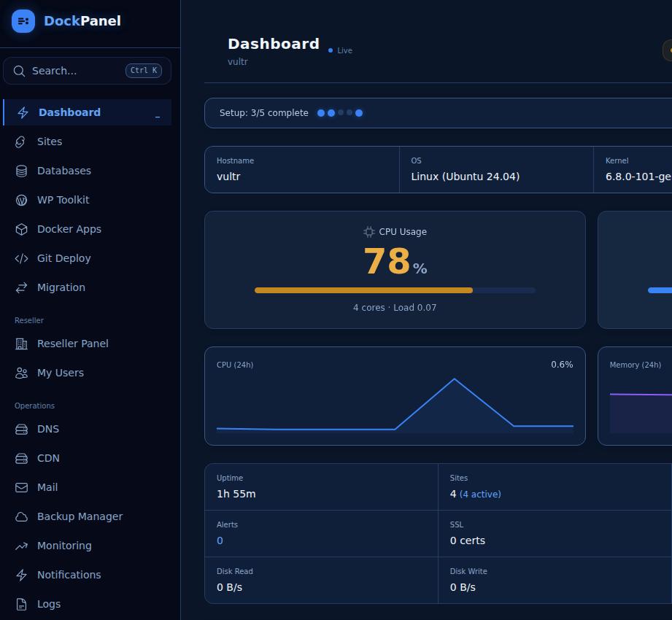This screenshot has height=620, width=672.
Task: Click the Uptime 1h 55m value
Action: [x=236, y=494]
